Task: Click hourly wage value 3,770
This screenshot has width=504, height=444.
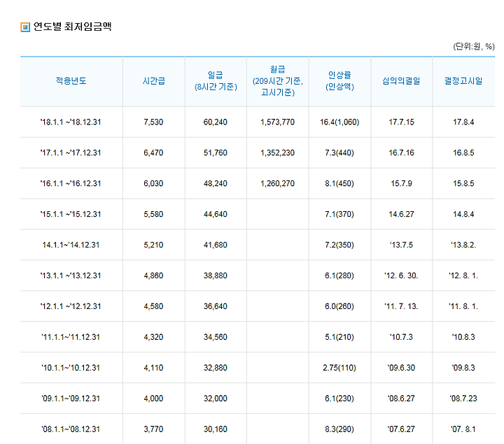Action: (x=153, y=429)
